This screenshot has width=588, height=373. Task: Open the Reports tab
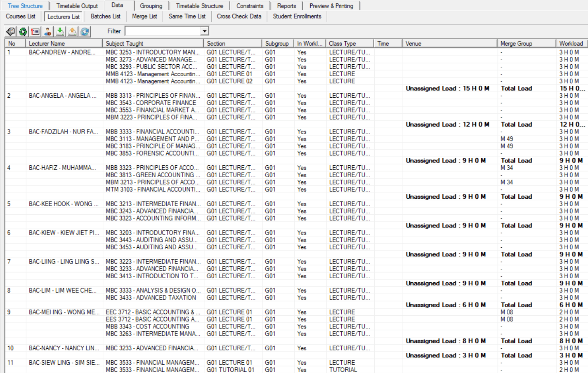tap(286, 6)
